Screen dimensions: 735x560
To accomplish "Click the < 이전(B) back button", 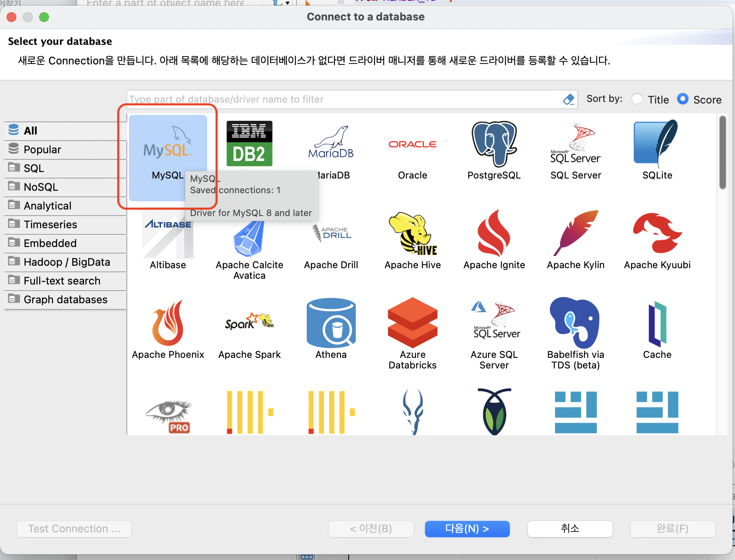I will pyautogui.click(x=371, y=529).
